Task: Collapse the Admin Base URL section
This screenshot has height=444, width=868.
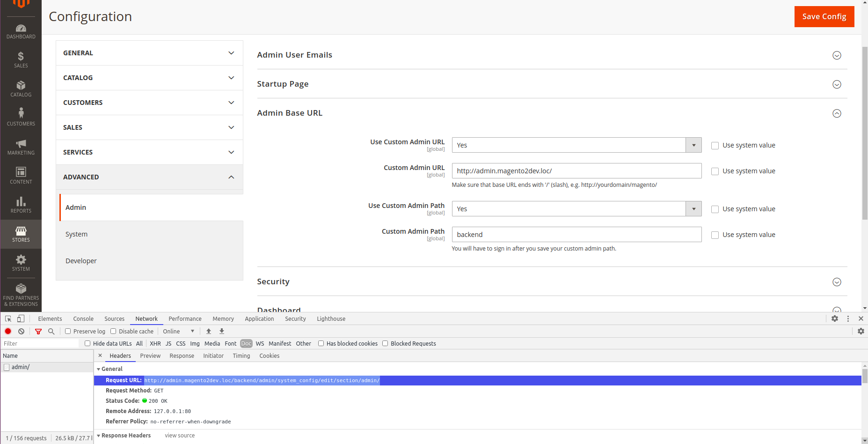Action: coord(837,113)
